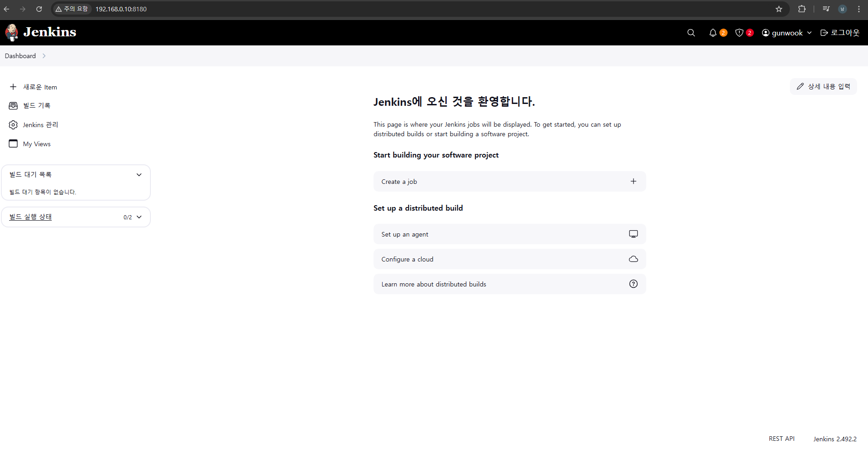Open the Jenkins search magnifier icon
The width and height of the screenshot is (868, 449).
coord(691,33)
